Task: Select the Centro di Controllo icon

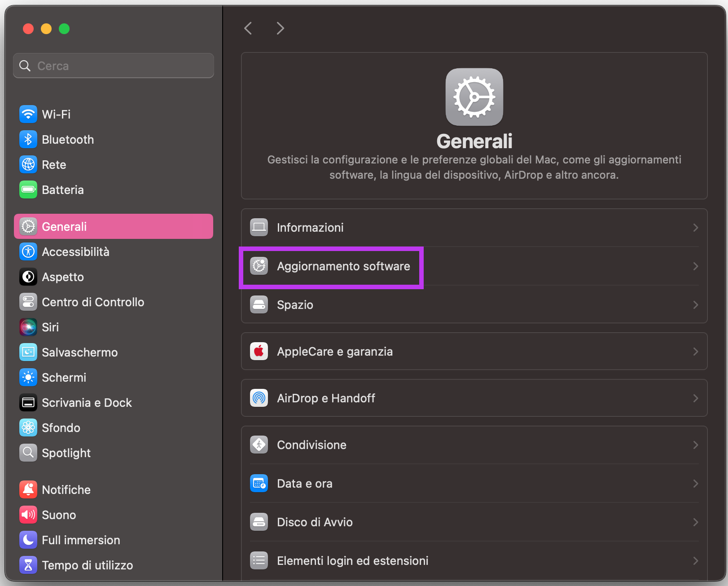Action: (x=28, y=302)
